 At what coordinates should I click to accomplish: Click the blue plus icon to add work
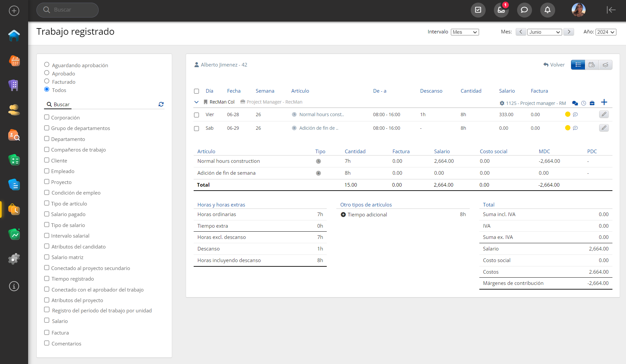tap(604, 102)
